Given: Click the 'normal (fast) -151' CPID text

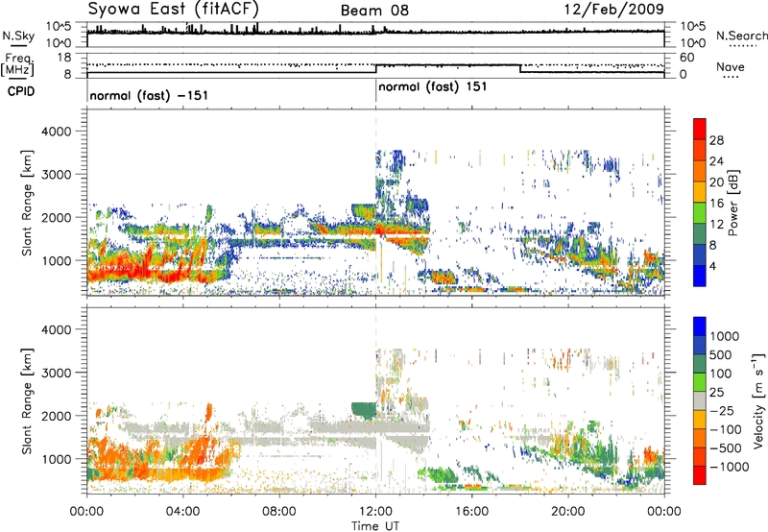Looking at the screenshot, I should pos(149,95).
